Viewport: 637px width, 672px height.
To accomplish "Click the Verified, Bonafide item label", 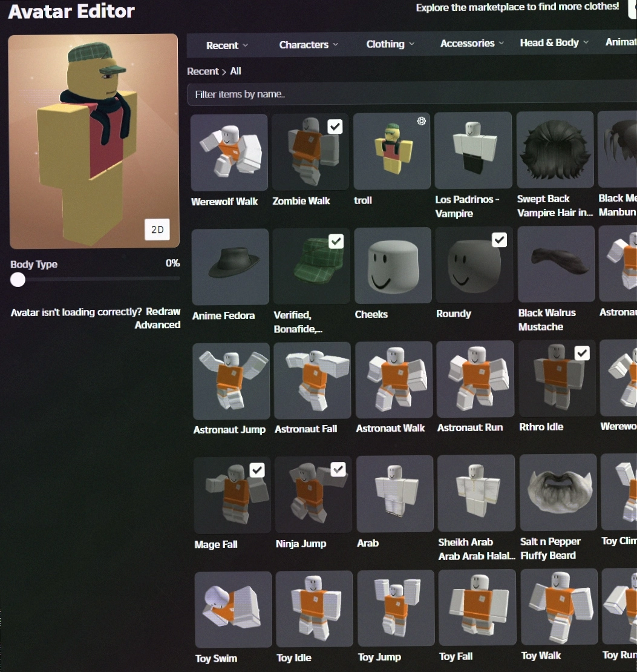I will 298,322.
